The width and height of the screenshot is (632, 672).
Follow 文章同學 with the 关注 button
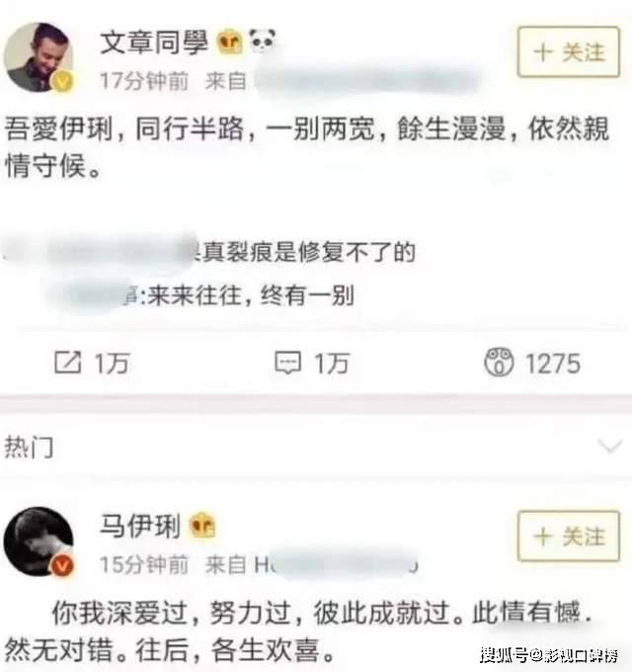569,51
